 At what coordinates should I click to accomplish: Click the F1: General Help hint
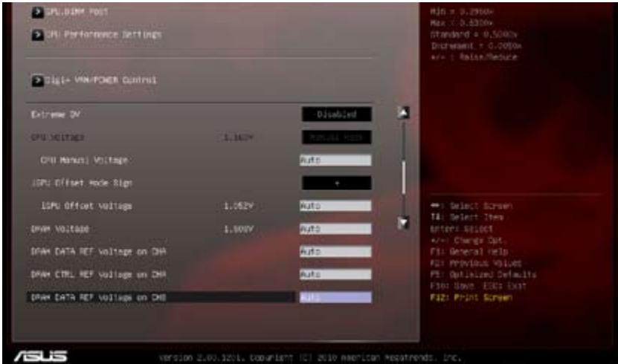click(x=469, y=251)
